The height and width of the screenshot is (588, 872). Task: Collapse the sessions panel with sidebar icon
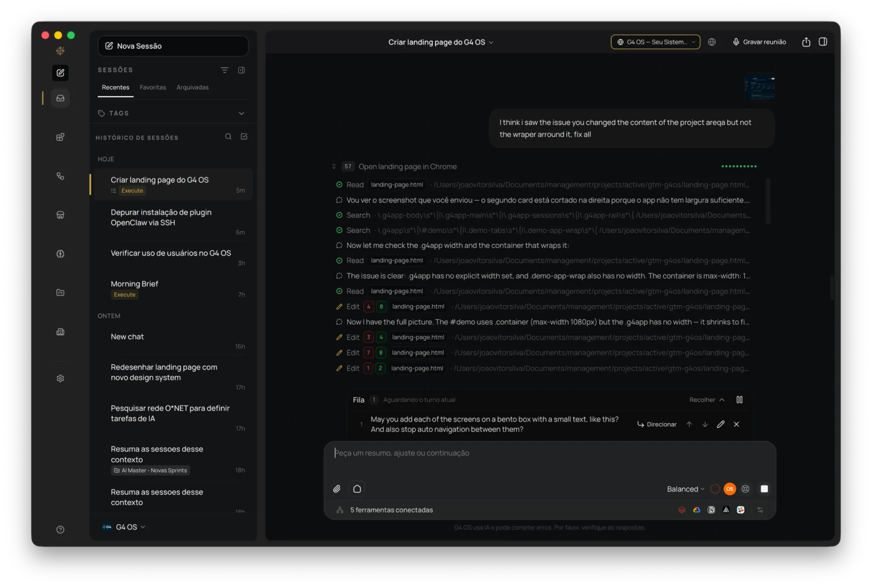pyautogui.click(x=241, y=70)
